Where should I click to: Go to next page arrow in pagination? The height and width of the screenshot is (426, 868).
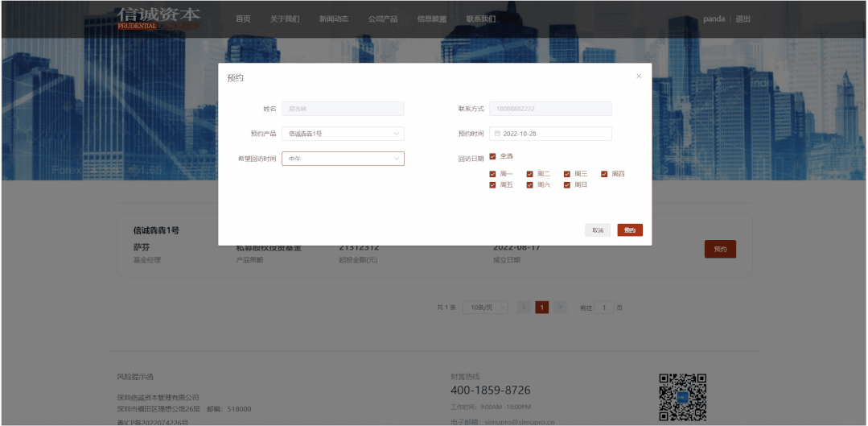[560, 308]
